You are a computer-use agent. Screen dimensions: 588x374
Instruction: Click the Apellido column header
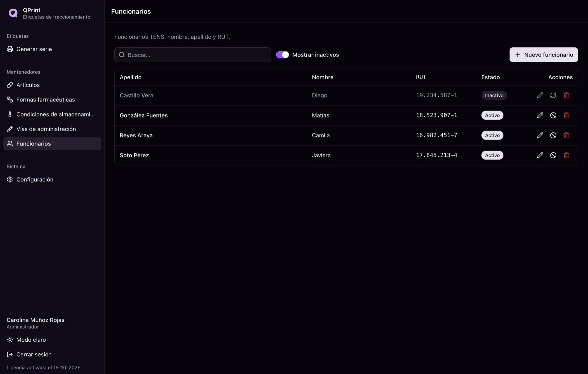pos(131,77)
